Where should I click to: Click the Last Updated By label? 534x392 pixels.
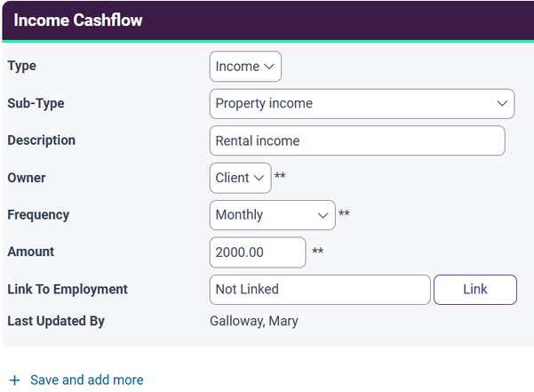[x=56, y=321]
